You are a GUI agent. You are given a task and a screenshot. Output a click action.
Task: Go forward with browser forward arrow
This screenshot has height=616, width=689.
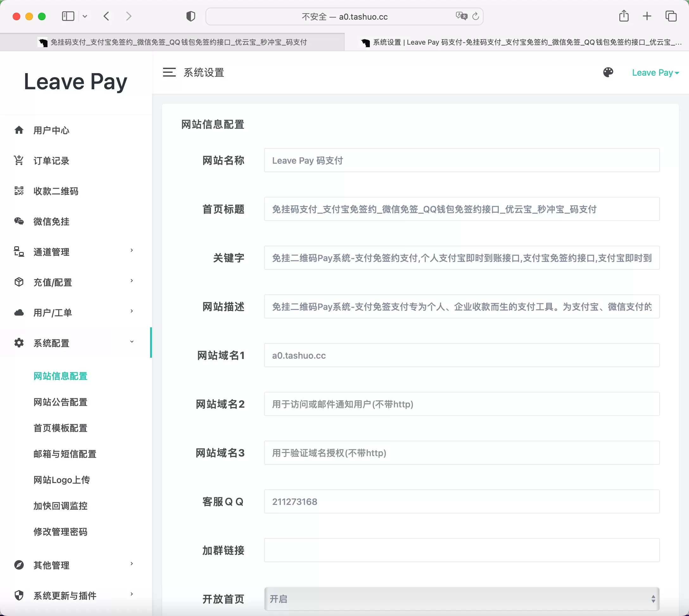click(x=129, y=16)
